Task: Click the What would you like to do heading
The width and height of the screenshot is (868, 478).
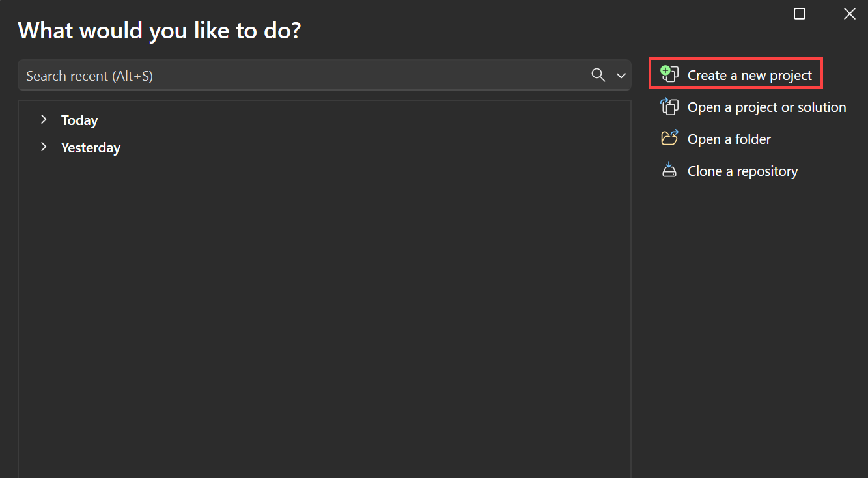Action: point(158,30)
